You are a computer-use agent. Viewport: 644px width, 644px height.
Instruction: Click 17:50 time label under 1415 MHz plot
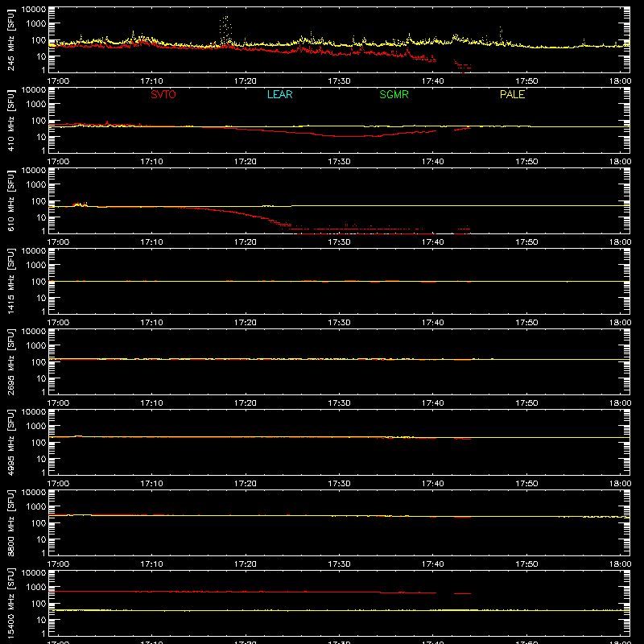pyautogui.click(x=526, y=323)
